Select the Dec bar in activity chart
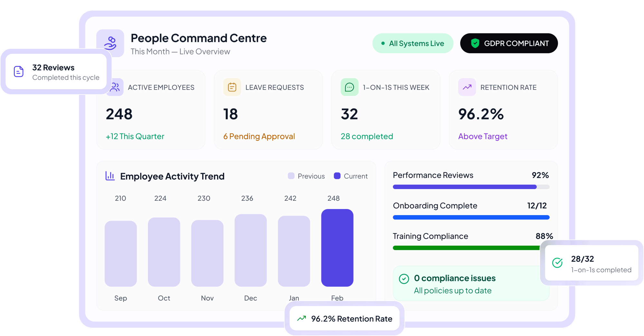 tap(251, 250)
